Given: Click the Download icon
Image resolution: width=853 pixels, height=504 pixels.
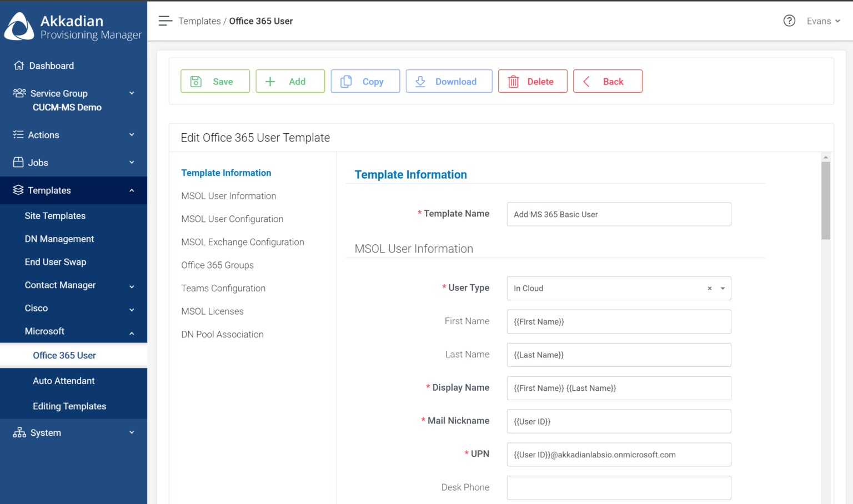Looking at the screenshot, I should pos(420,81).
